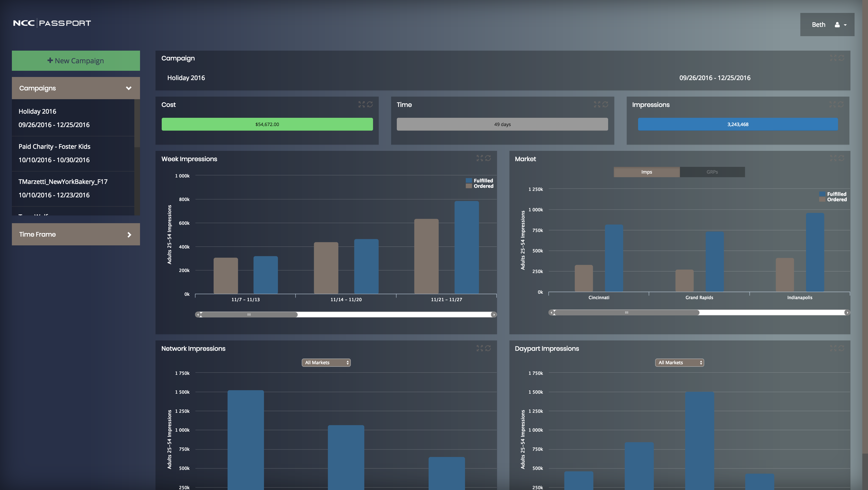Click the user profile icon next to Beth
868x490 pixels.
click(x=837, y=25)
